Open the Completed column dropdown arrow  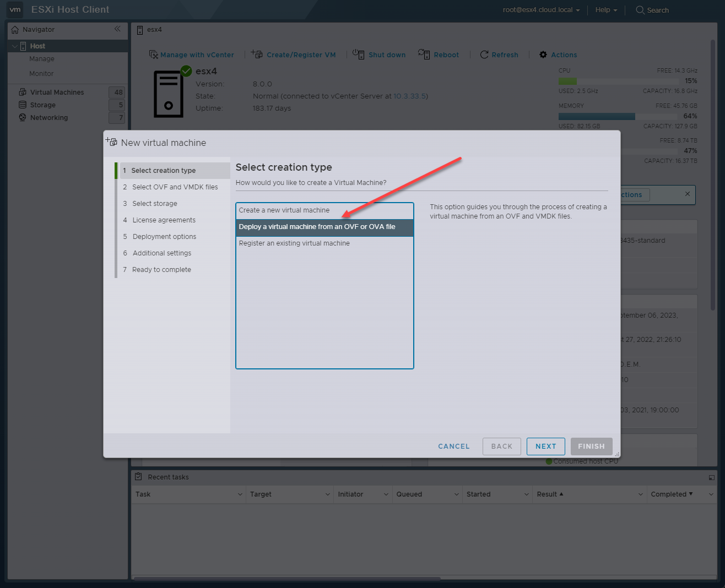[x=711, y=494]
